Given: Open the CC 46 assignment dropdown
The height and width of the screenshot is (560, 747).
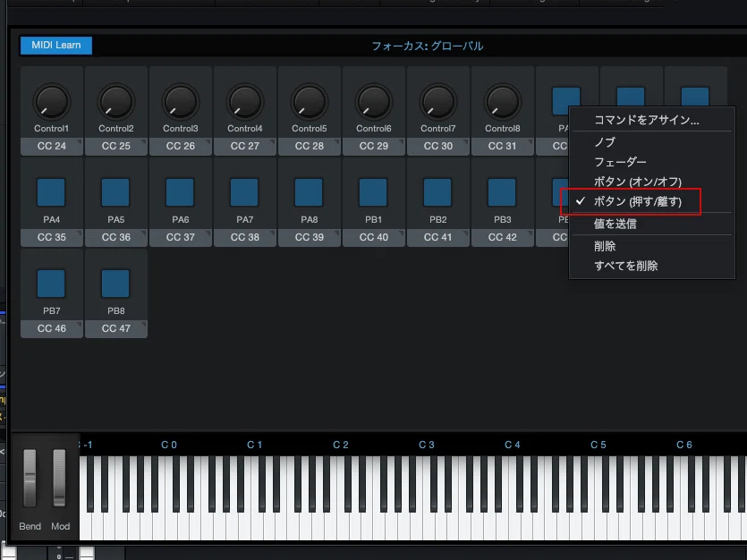Looking at the screenshot, I should (52, 328).
